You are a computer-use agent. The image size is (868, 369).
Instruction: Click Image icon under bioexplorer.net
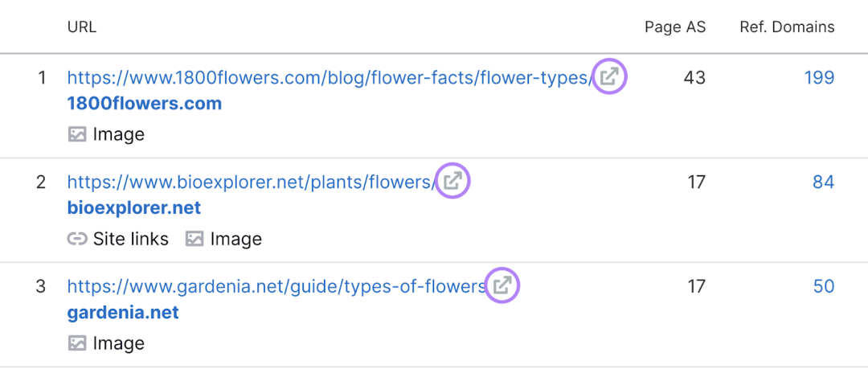tap(194, 239)
